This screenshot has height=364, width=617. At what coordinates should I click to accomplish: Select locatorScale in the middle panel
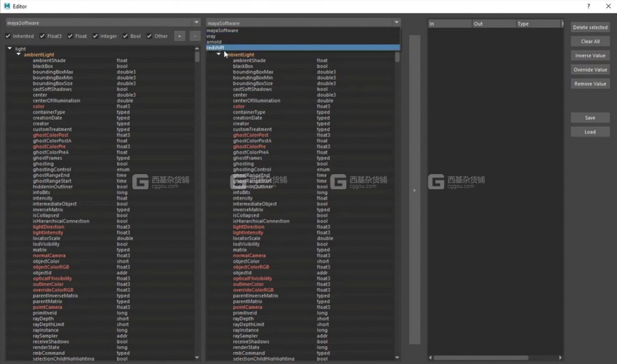point(246,238)
